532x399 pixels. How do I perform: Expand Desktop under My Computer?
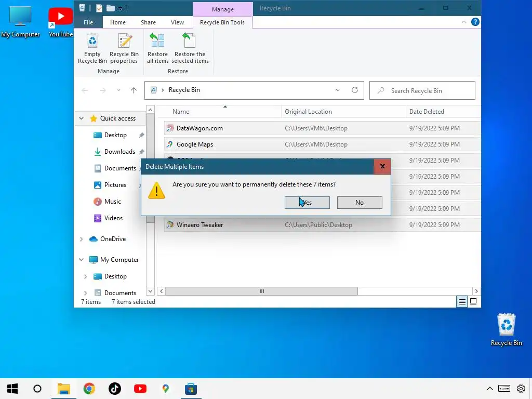86,276
